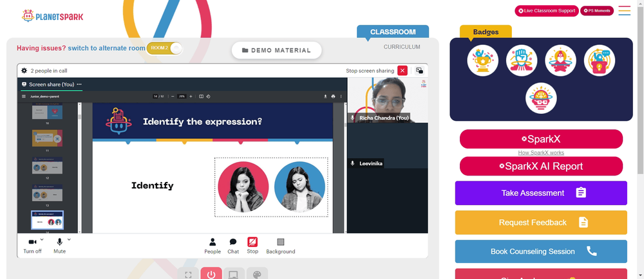This screenshot has height=279, width=644.
Task: Turn off the camera
Action: tap(32, 246)
